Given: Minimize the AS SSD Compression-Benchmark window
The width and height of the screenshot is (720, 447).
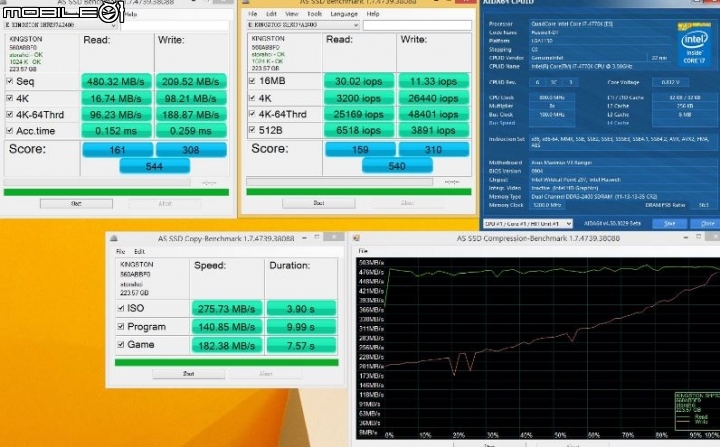Looking at the screenshot, I should coord(686,237).
